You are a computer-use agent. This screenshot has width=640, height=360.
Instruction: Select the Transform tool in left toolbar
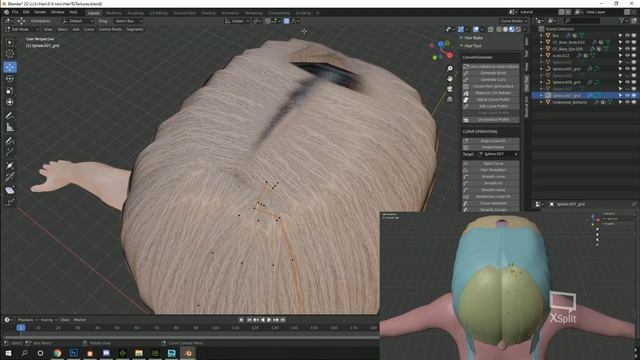[x=10, y=102]
